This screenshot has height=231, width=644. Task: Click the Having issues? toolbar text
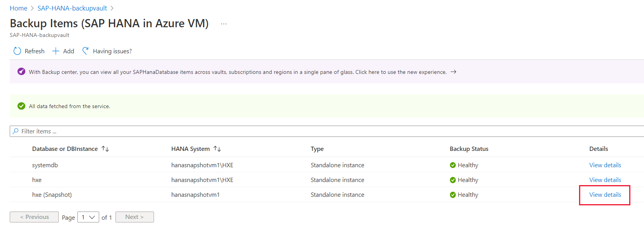pos(112,51)
